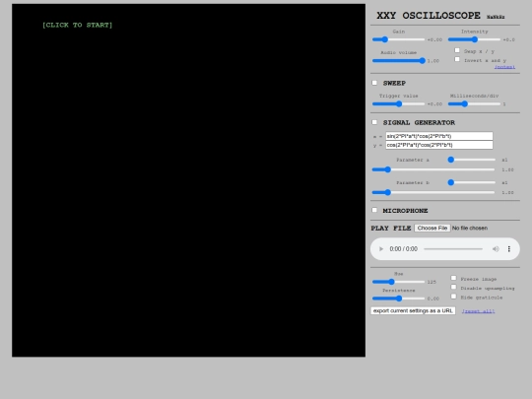The height and width of the screenshot is (399, 532).
Task: Enable the Sweep checkbox
Action: click(x=374, y=83)
